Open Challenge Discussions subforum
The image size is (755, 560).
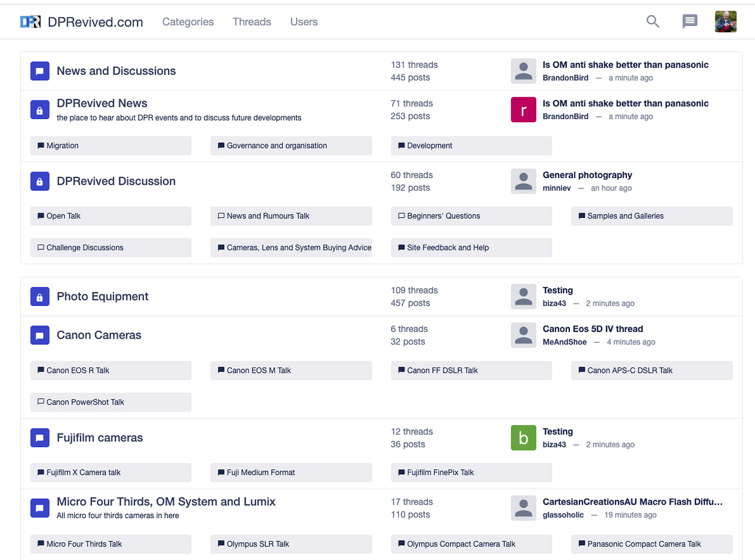(x=111, y=247)
